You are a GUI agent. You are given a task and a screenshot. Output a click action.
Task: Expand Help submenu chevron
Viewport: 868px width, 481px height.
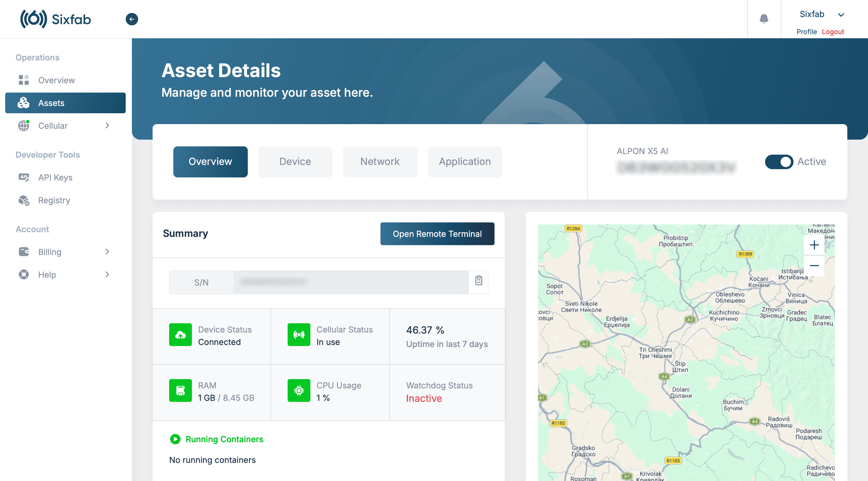coord(107,275)
